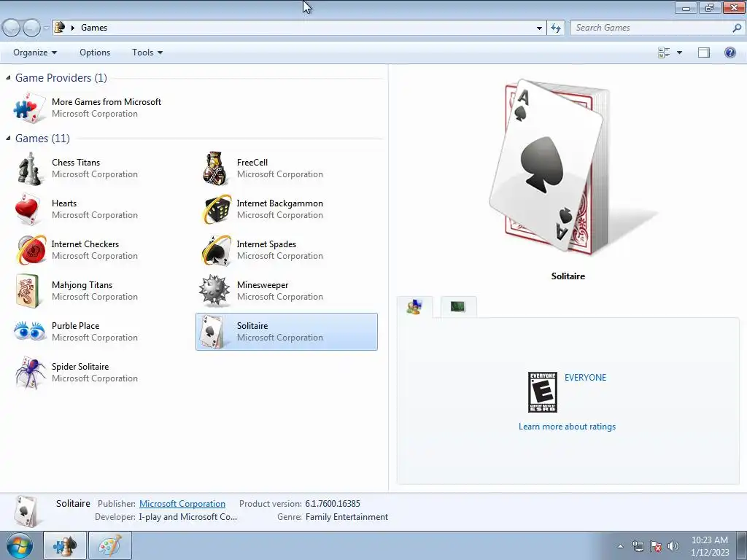Click Learn more about ratings link

[x=567, y=426]
